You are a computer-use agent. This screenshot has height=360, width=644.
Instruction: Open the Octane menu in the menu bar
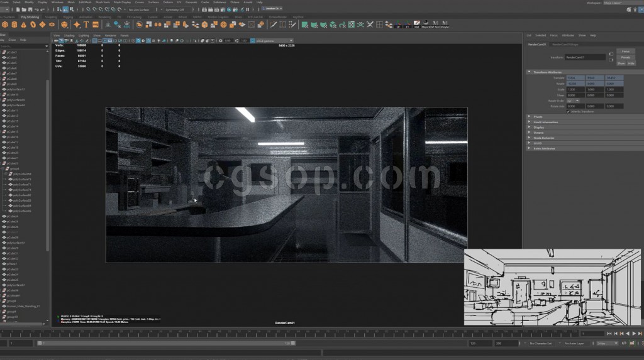coord(235,2)
